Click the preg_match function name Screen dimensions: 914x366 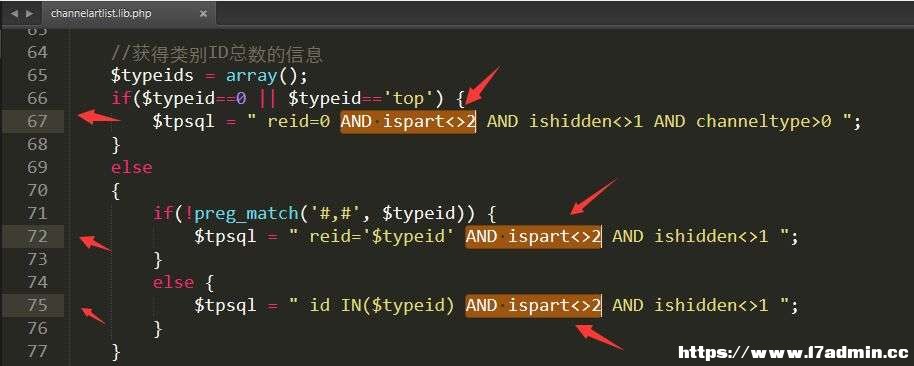coord(246,214)
